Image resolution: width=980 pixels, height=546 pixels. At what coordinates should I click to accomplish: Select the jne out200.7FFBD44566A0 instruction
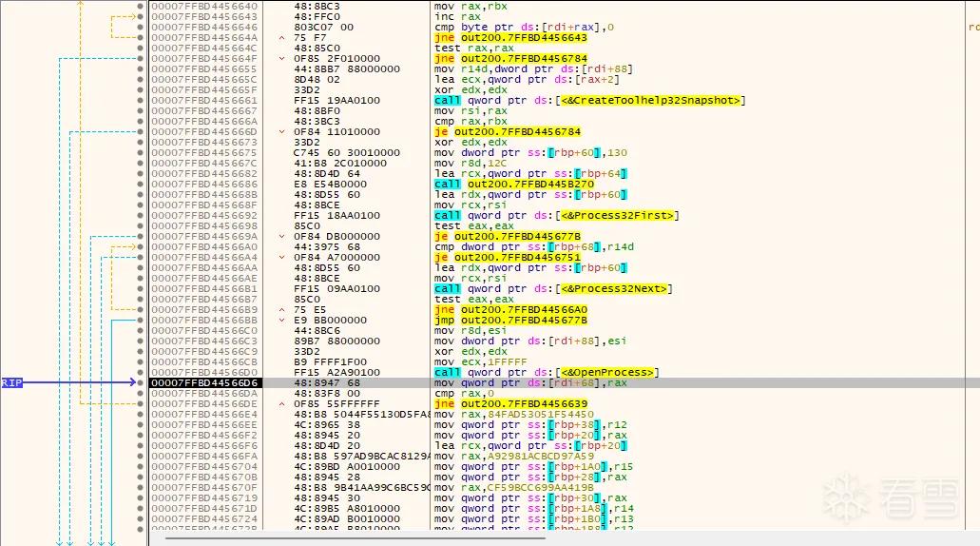tap(510, 309)
